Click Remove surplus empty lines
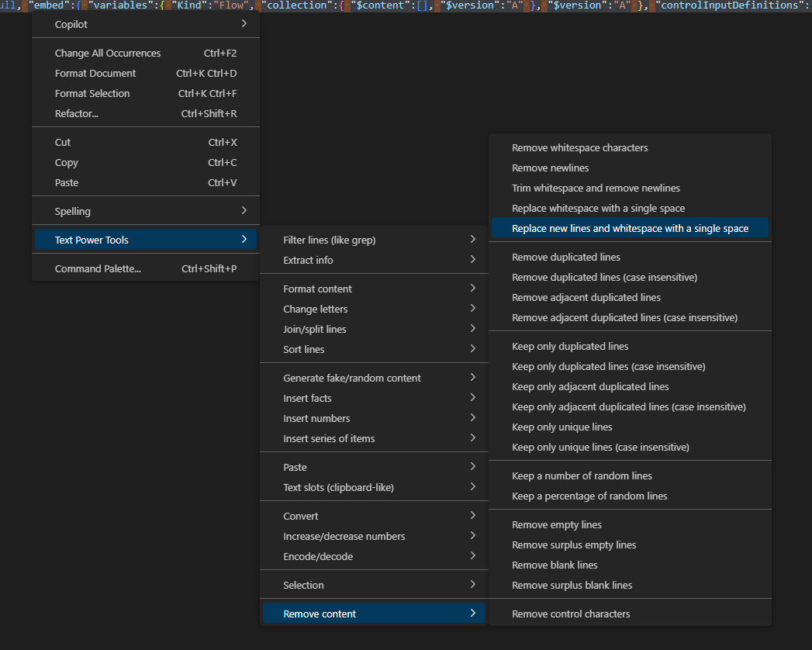 [574, 545]
